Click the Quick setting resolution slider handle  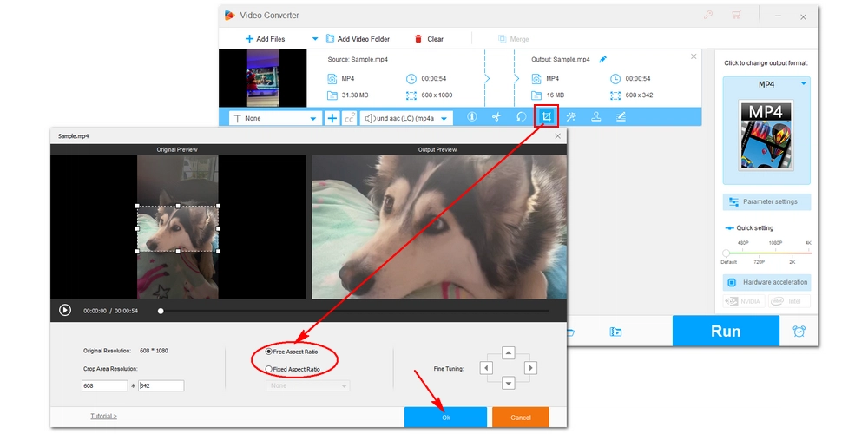click(x=726, y=253)
